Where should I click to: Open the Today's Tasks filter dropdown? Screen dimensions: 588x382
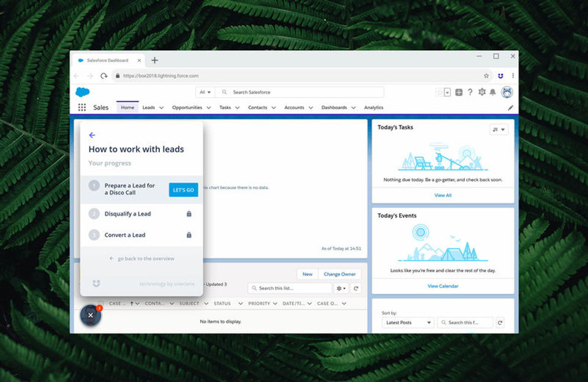coord(499,129)
